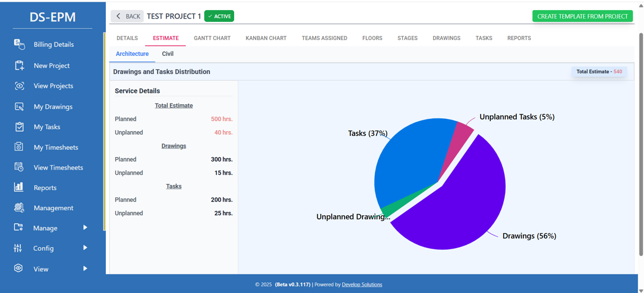Click the Beta v0.3.117 version text
Image resolution: width=644 pixels, height=293 pixels.
click(x=293, y=285)
